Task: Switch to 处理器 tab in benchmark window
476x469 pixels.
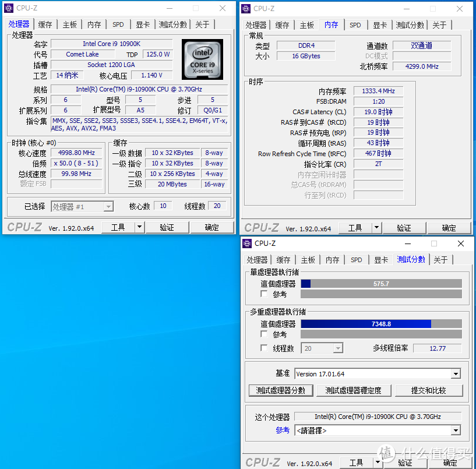Action: [257, 260]
